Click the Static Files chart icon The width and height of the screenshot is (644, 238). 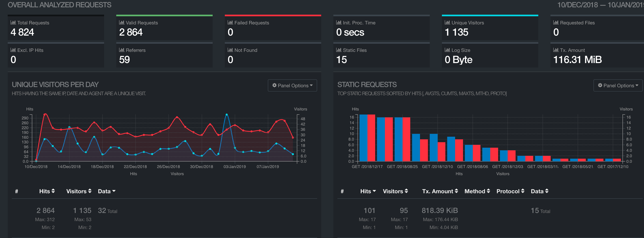click(x=339, y=50)
